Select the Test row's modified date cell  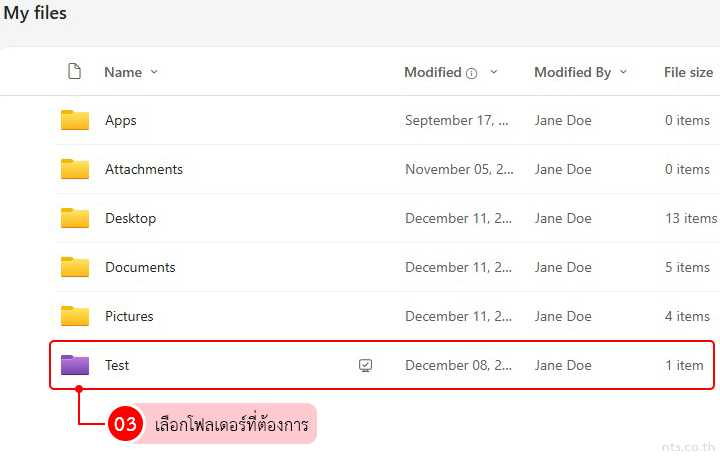pos(457,365)
